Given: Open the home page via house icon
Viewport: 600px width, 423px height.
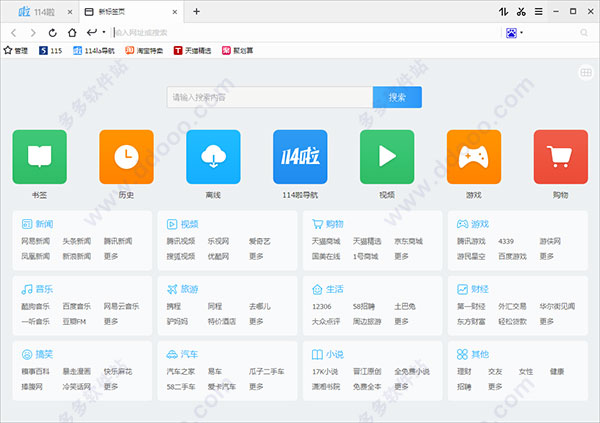Looking at the screenshot, I should 72,33.
